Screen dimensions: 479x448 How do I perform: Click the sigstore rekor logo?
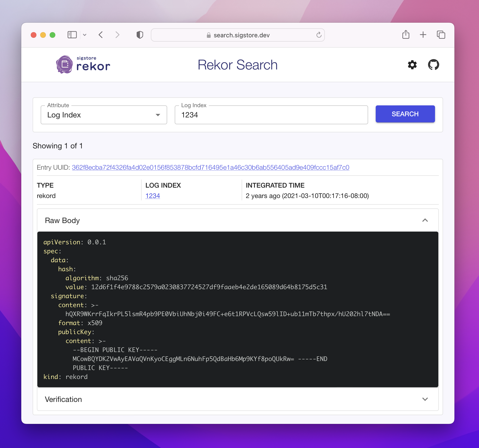tap(83, 65)
